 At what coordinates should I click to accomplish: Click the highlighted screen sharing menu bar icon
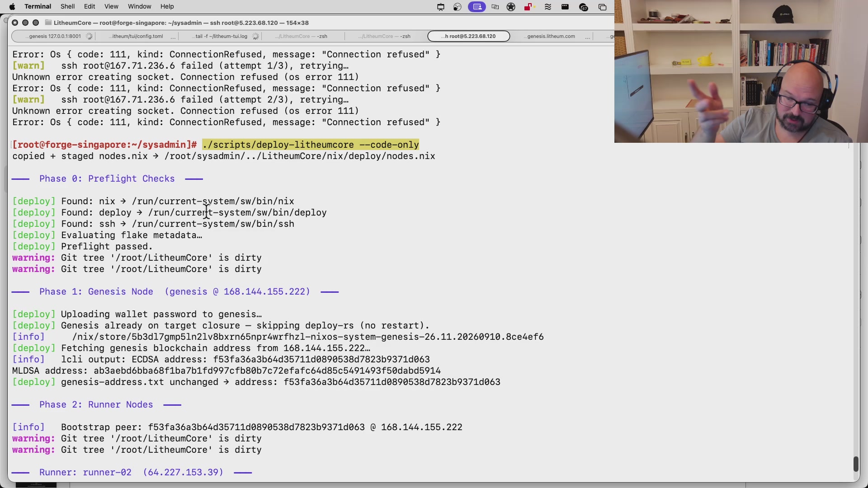(477, 7)
